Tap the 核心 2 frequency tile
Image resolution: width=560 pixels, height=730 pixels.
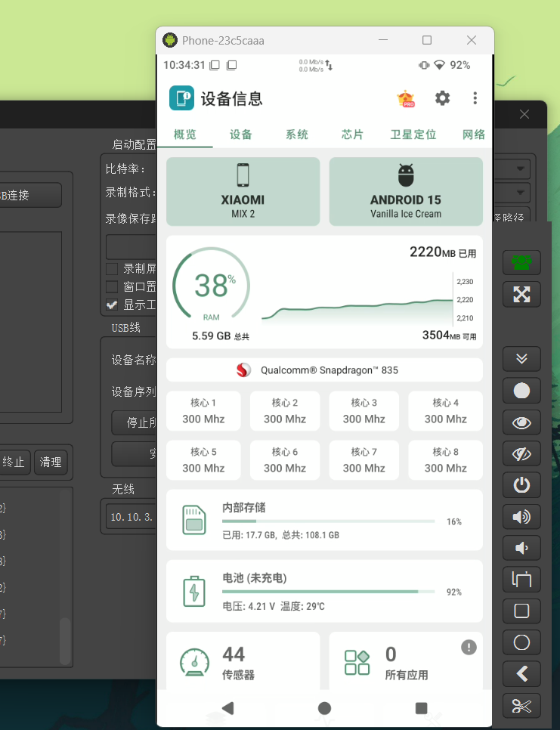pyautogui.click(x=285, y=411)
